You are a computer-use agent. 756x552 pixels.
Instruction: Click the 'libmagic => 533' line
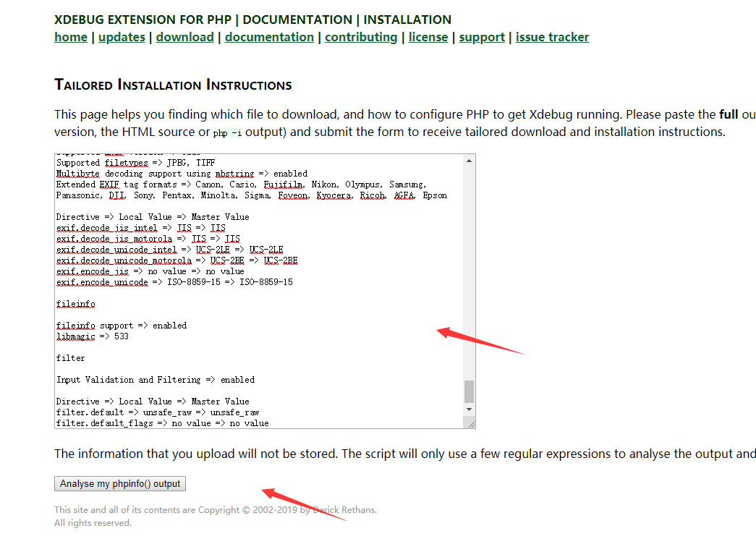click(93, 336)
